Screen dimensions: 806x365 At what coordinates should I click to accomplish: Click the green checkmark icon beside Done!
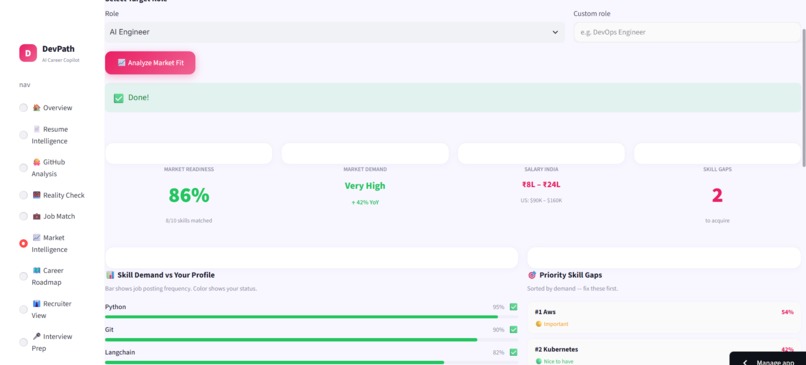point(119,98)
